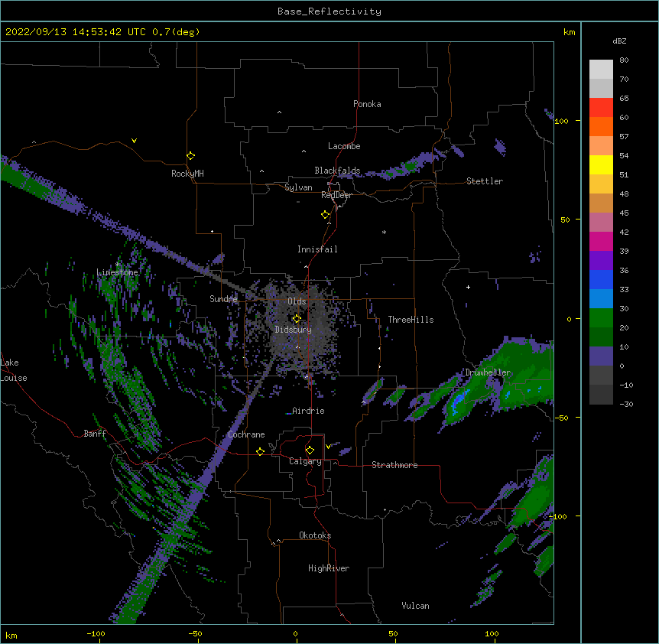Select the light blue 30-33 dBZ swatch

(601, 299)
